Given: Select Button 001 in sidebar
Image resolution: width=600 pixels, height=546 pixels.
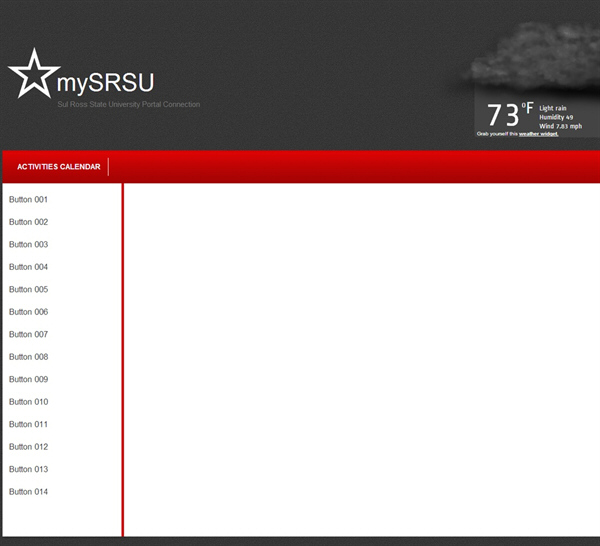Looking at the screenshot, I should pyautogui.click(x=29, y=200).
